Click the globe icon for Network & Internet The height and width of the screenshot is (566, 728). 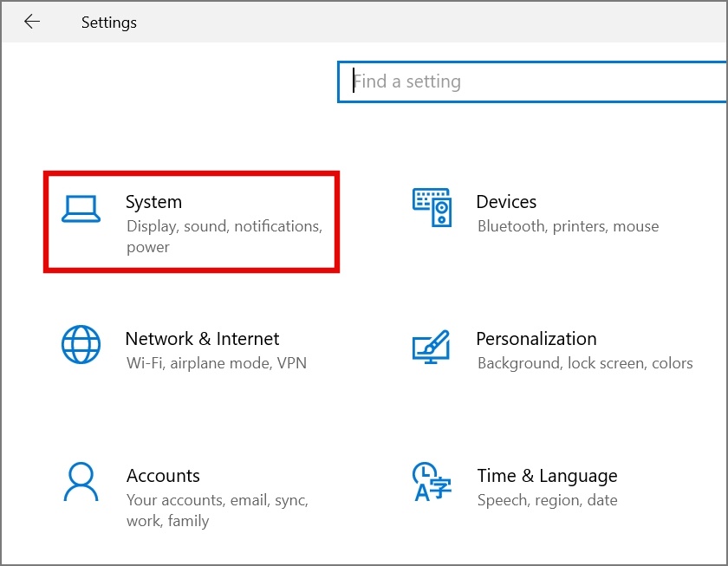81,345
